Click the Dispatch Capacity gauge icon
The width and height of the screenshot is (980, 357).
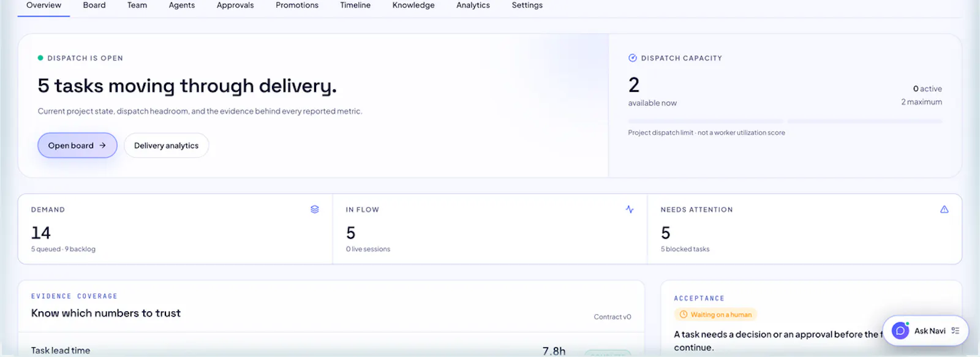[633, 58]
